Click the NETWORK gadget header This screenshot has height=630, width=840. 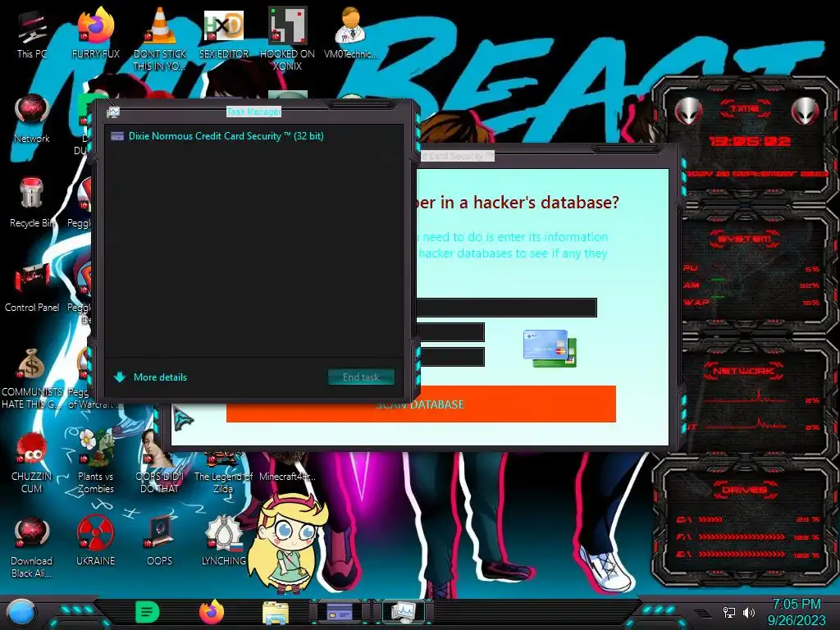click(x=745, y=371)
